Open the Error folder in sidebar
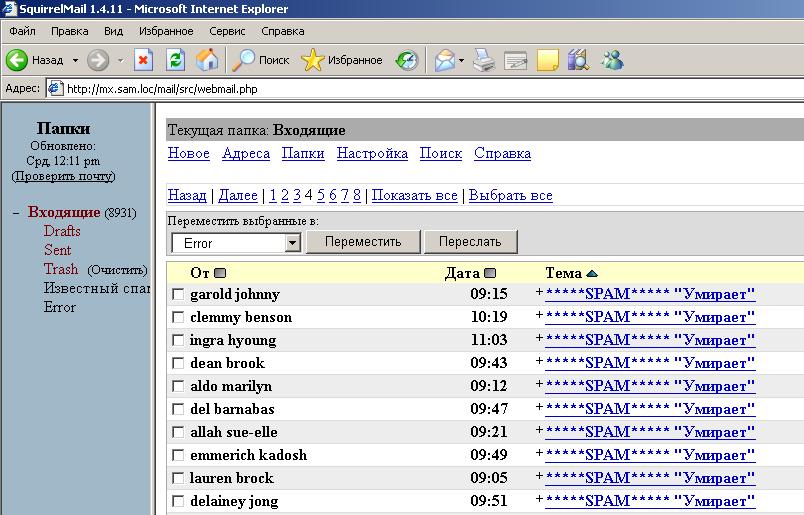804x515 pixels. (59, 307)
